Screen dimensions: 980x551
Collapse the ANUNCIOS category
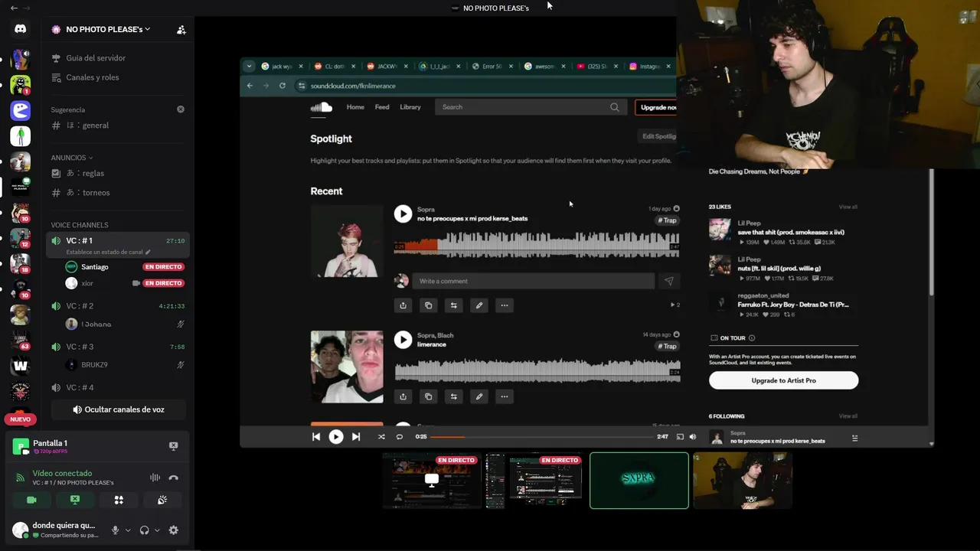[71, 158]
